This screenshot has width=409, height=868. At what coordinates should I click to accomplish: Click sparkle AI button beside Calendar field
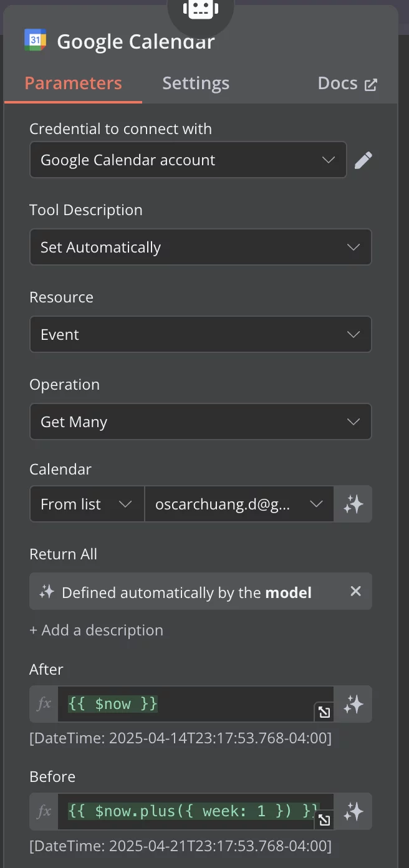(x=353, y=504)
